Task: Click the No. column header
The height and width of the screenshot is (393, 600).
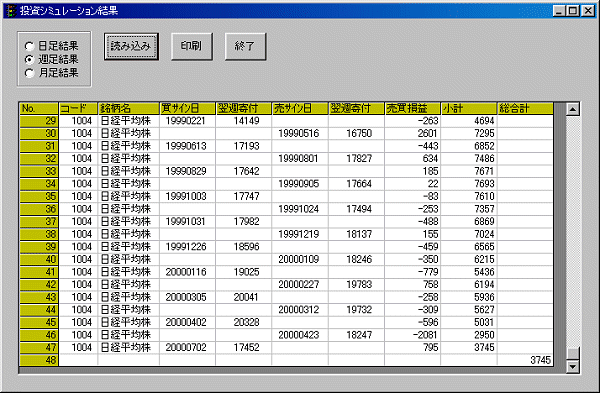Action: (39, 109)
